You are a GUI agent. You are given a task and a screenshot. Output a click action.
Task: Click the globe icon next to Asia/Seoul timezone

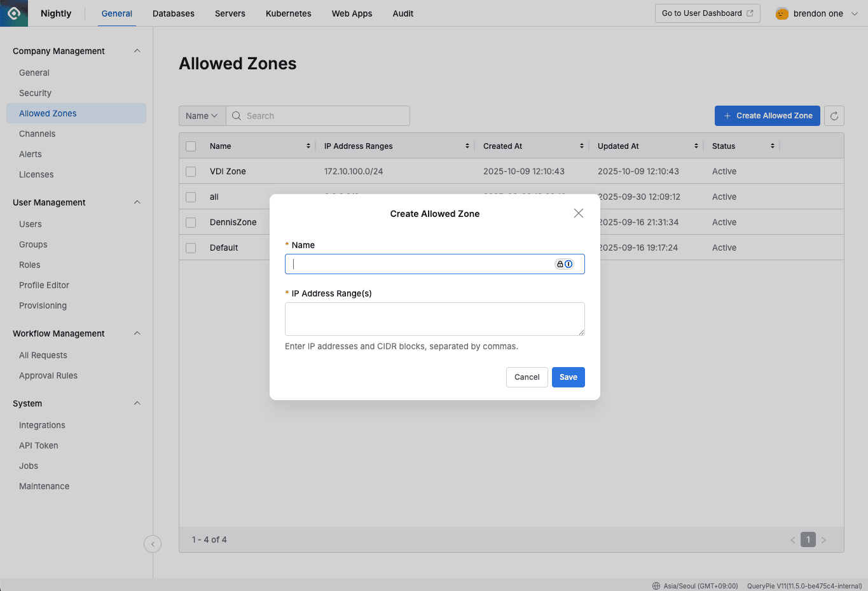(x=655, y=586)
